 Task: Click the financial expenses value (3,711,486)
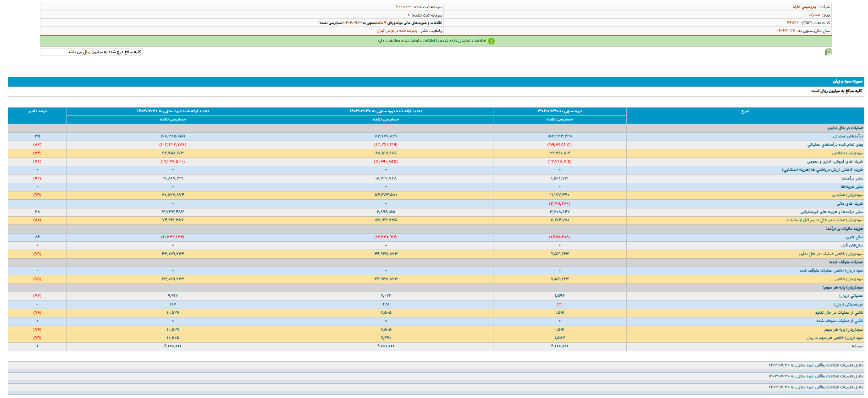pos(559,203)
